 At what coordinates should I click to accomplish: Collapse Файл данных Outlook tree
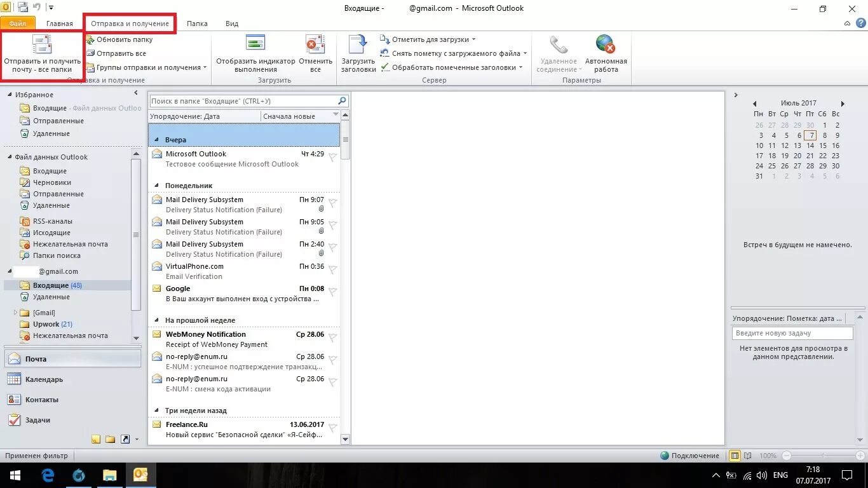coord(10,157)
